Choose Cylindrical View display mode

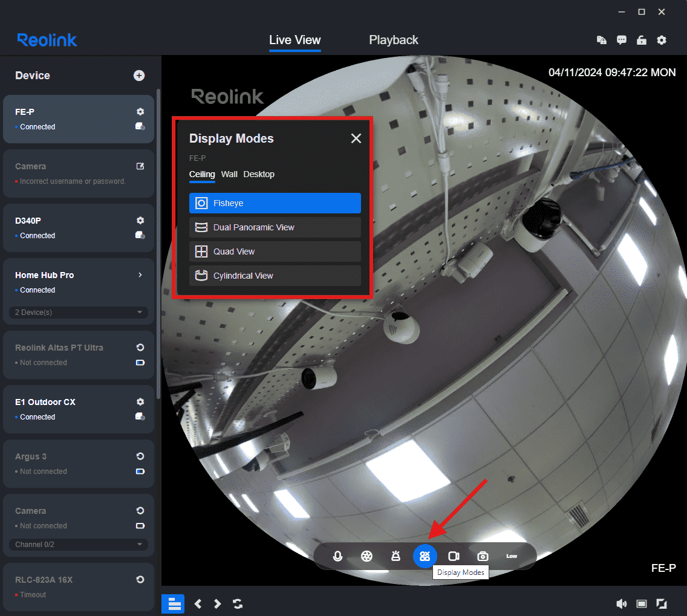[x=275, y=276]
